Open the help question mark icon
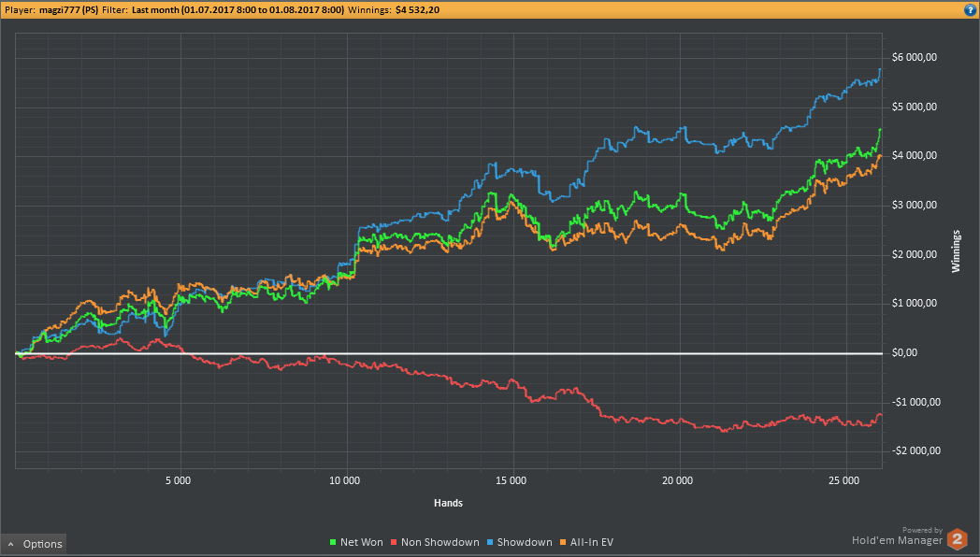The image size is (980, 557). [x=971, y=10]
